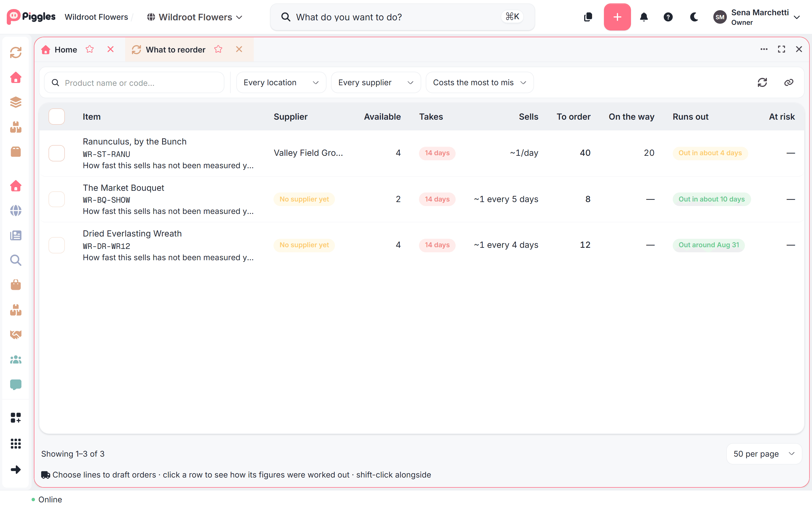Expand panel to fullscreen icon
This screenshot has width=812, height=508.
pyautogui.click(x=782, y=49)
